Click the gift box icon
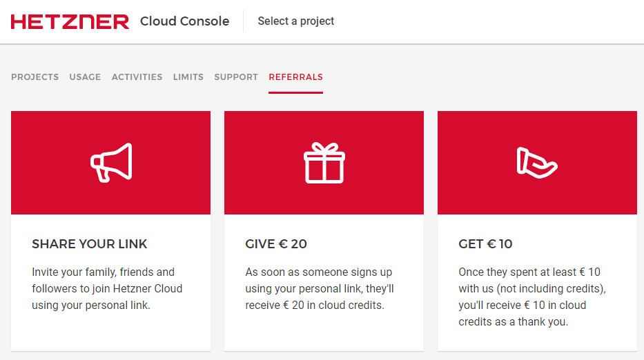 324,163
